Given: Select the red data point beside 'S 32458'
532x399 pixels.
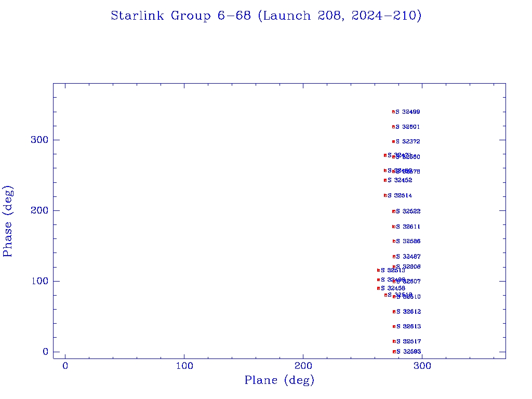Looking at the screenshot, I should [x=379, y=288].
